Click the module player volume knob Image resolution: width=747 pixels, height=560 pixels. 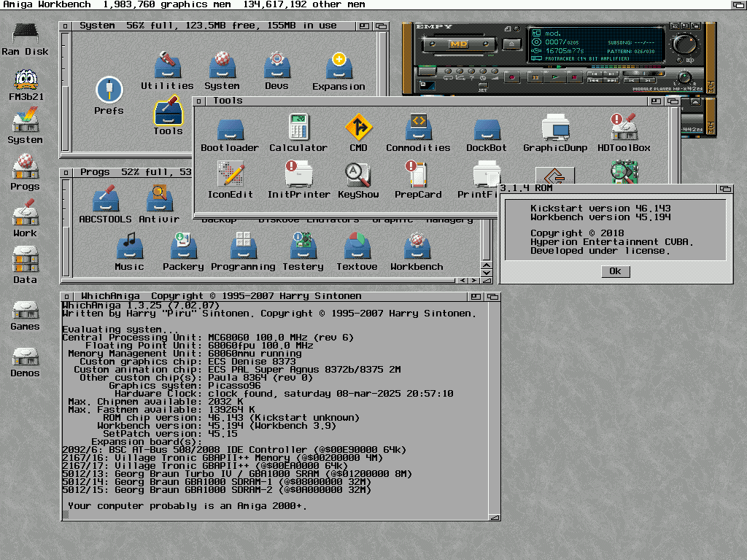(x=685, y=43)
